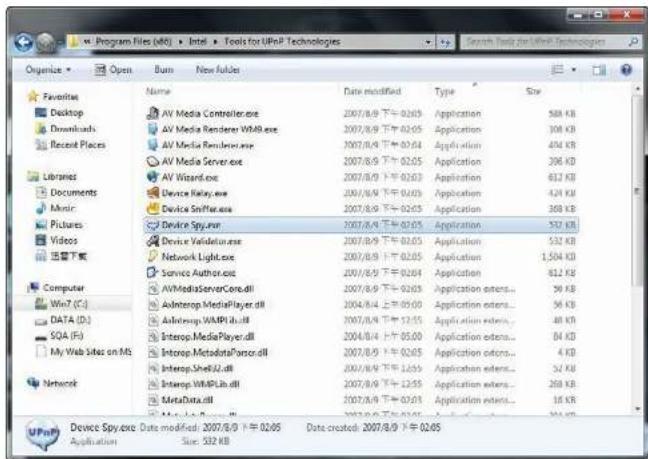The width and height of the screenshot is (648, 459).
Task: Click the search magnifier icon
Action: pos(634,42)
